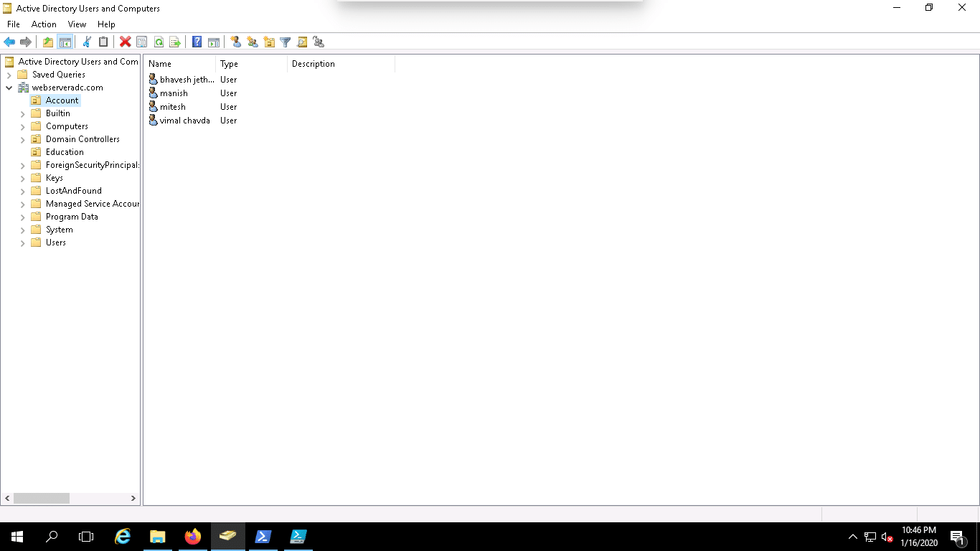
Task: Create a new user via toolbar icon
Action: point(235,42)
